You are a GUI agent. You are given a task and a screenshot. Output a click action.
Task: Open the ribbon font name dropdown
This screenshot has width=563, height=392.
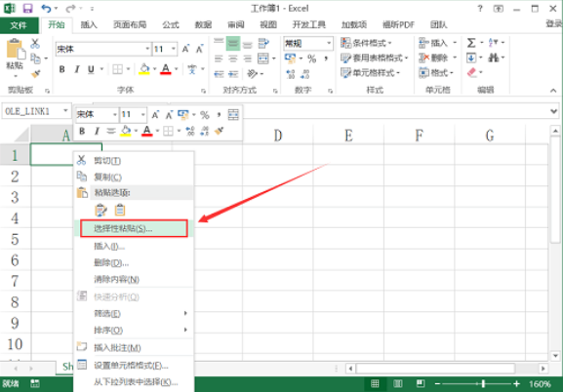click(147, 49)
